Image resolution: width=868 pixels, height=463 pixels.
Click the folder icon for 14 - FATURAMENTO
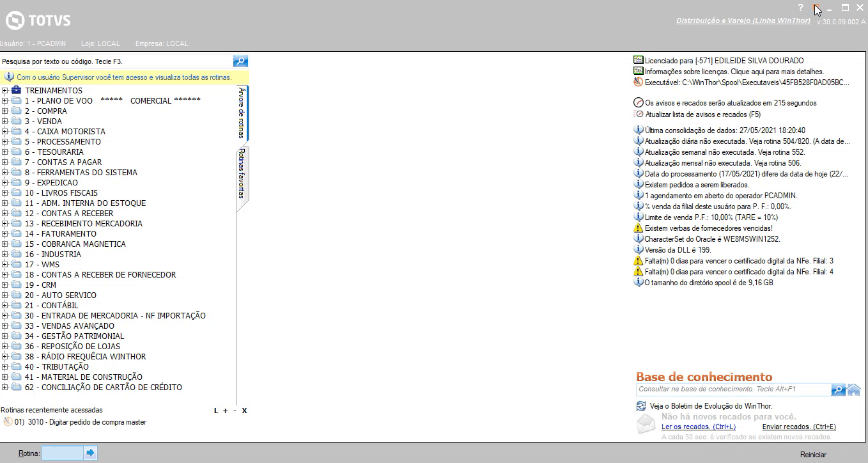pos(17,233)
